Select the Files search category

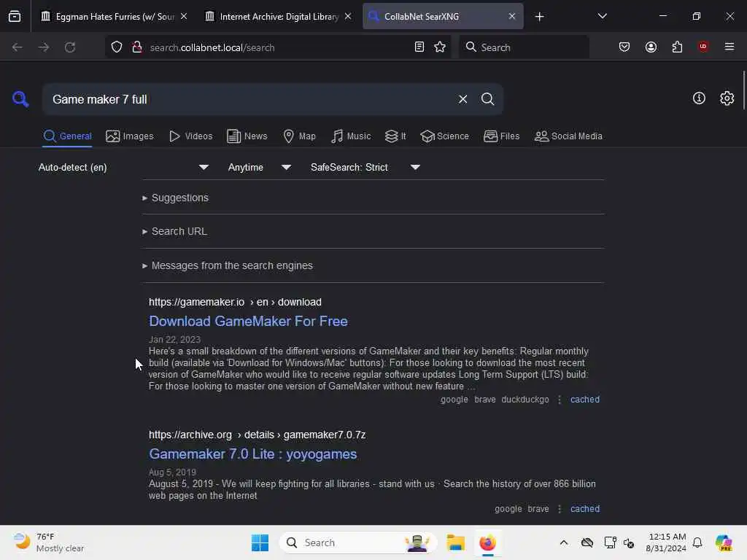point(501,136)
